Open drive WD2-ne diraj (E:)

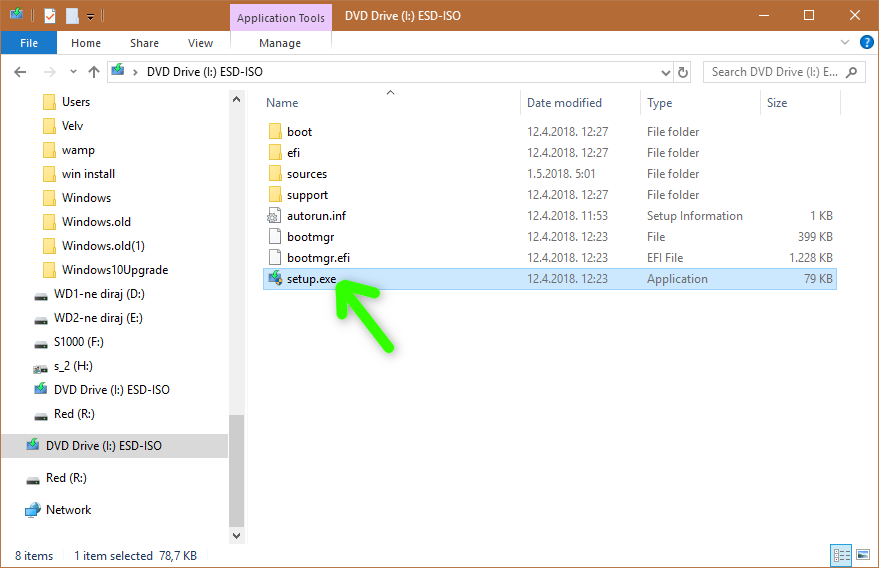click(98, 318)
